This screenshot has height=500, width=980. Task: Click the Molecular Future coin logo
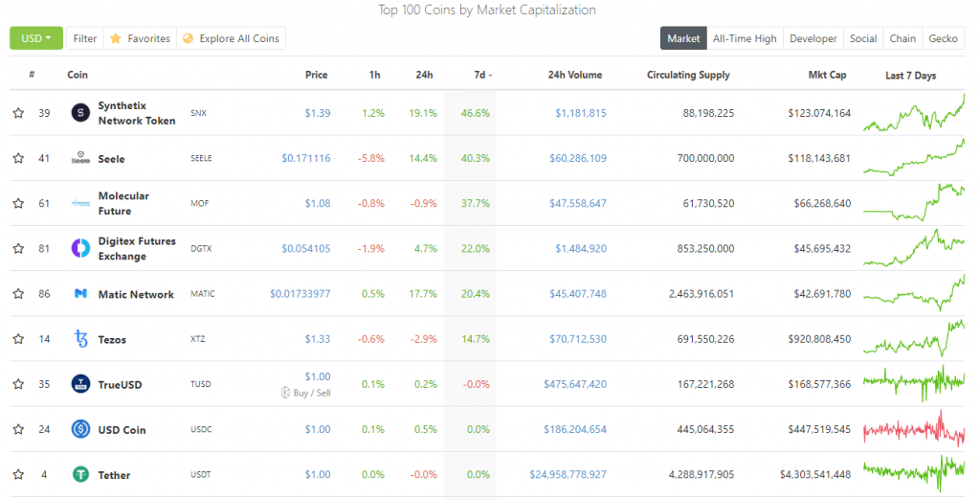(80, 203)
